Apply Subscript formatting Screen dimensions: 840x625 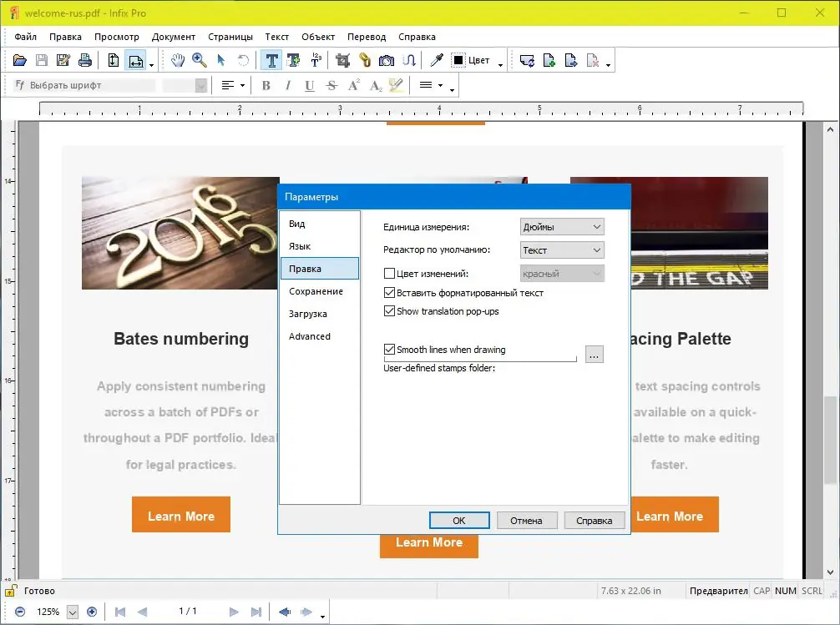[x=376, y=85]
